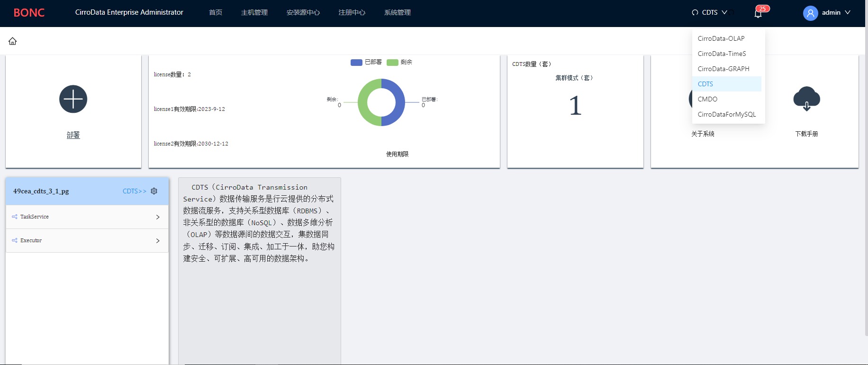Click the 下载手册 label
This screenshot has height=365, width=868.
pyautogui.click(x=807, y=134)
